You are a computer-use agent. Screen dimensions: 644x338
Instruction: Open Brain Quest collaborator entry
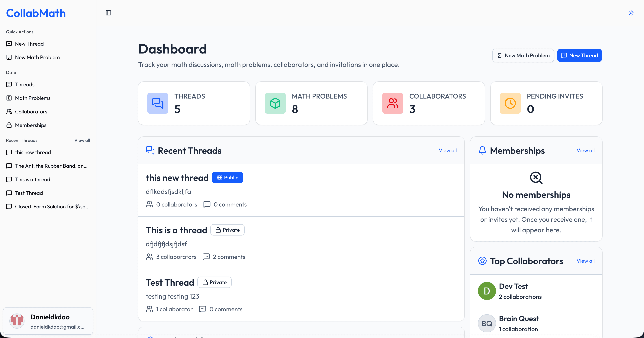click(x=536, y=323)
